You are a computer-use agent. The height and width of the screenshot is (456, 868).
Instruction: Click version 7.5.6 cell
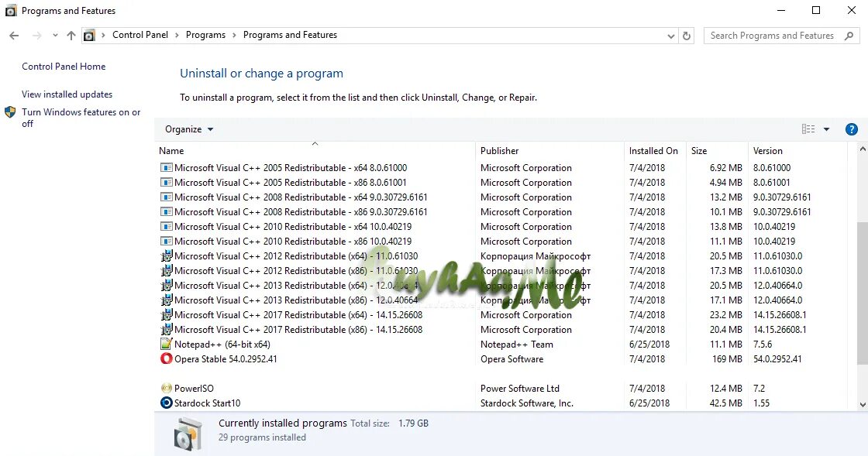(763, 345)
